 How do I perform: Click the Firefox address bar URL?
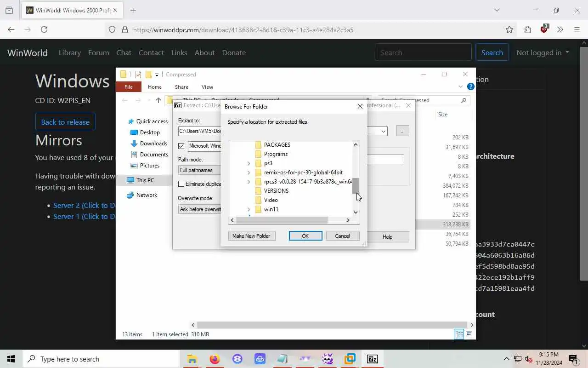point(243,30)
